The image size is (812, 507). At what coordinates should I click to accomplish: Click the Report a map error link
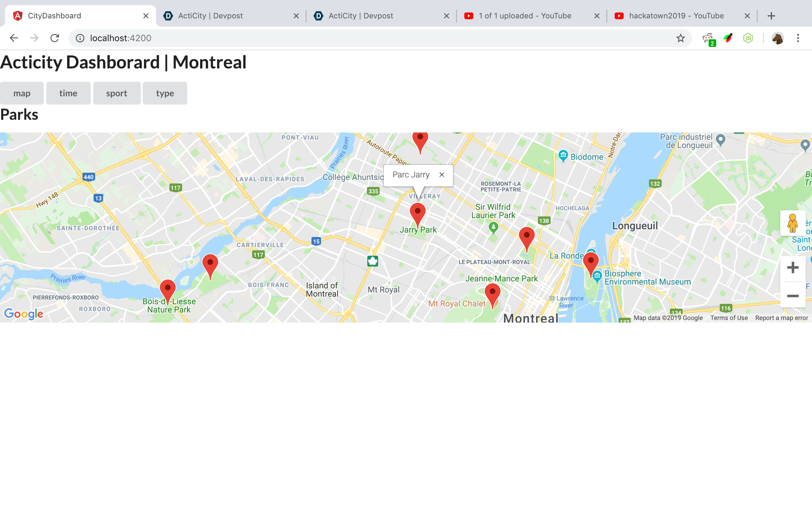[x=782, y=318]
